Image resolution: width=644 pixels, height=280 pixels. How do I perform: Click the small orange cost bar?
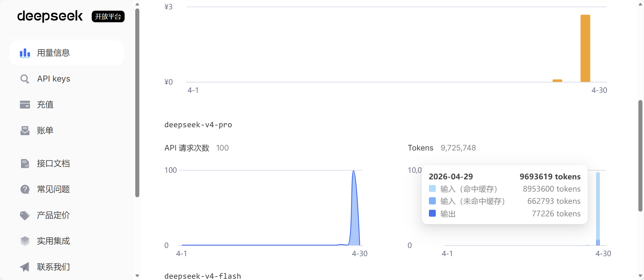[x=557, y=81]
